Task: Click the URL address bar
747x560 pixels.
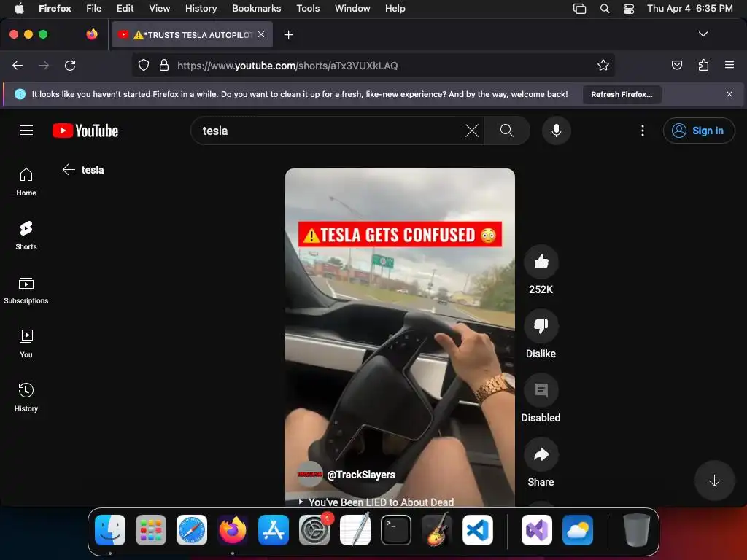Action: (373, 65)
